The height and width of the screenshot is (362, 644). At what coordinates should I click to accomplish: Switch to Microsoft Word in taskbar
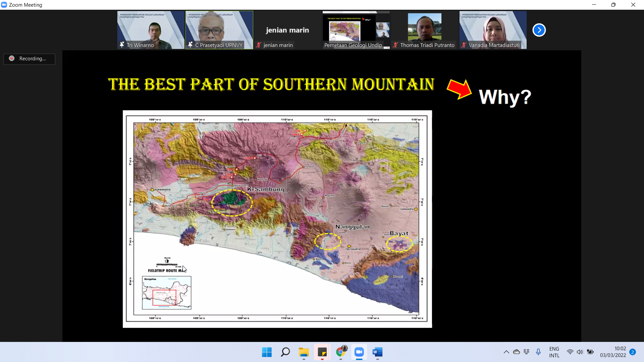378,352
